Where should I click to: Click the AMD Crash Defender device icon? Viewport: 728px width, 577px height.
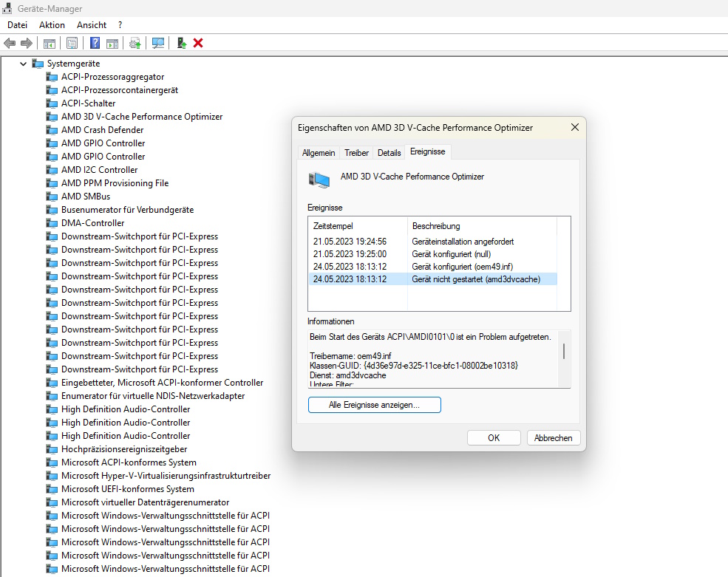point(52,130)
